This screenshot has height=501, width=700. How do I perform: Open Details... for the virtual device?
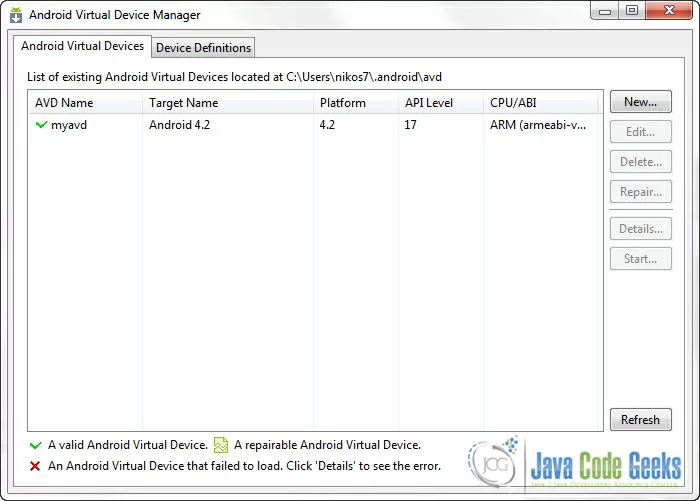point(641,229)
